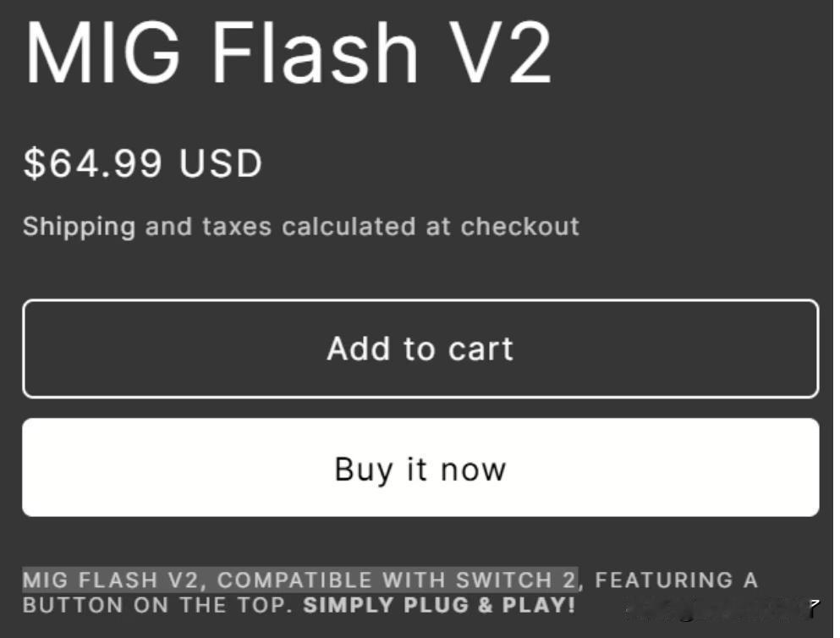Click the word Flash in the title

315,52
